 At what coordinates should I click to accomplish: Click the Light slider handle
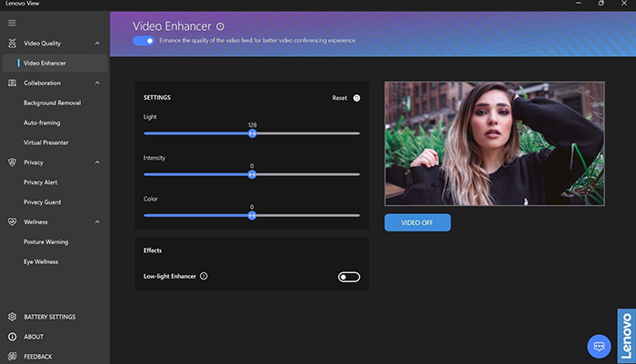point(252,133)
